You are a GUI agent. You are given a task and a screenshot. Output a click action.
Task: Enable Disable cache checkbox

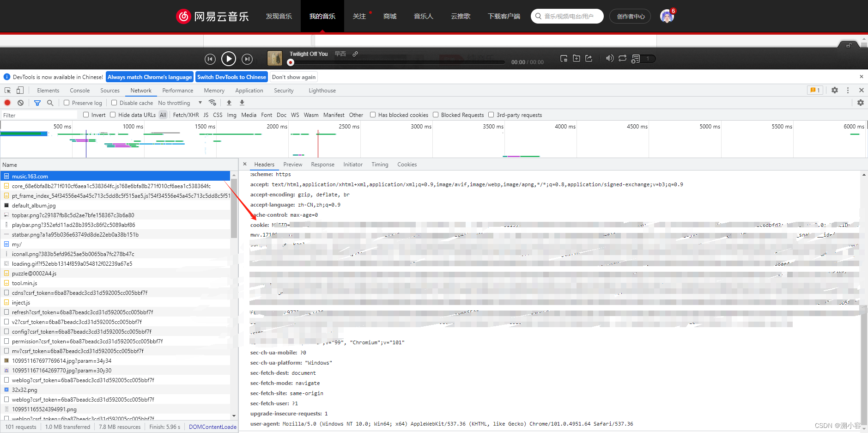[x=114, y=103]
